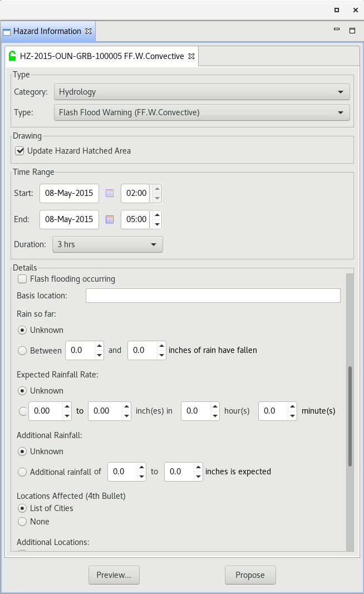This screenshot has width=364, height=594.
Task: Open the End date calendar picker
Action: (x=110, y=219)
